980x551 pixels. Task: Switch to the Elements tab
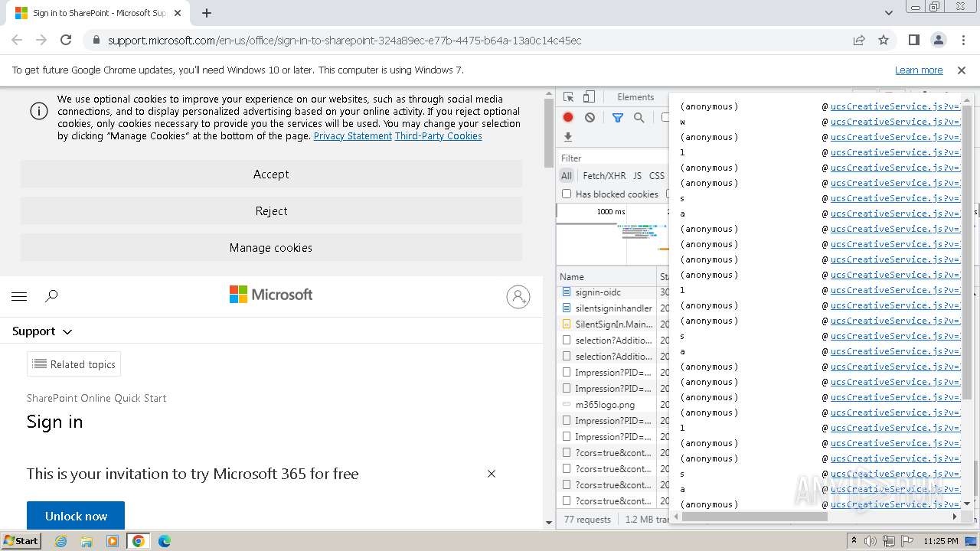coord(635,97)
